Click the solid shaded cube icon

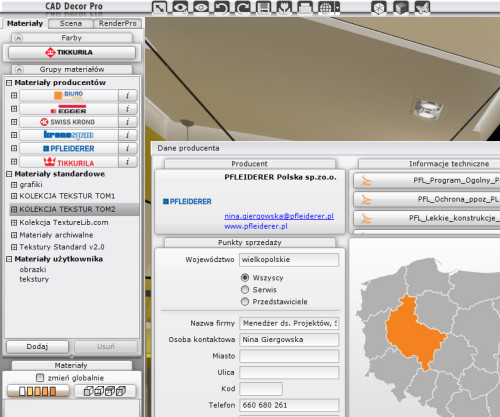[x=401, y=7]
